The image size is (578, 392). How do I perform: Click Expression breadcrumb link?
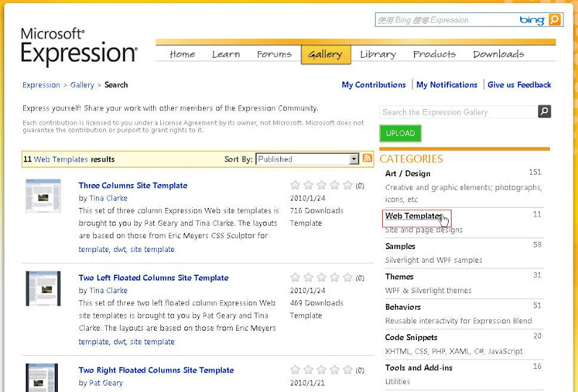[x=41, y=84]
